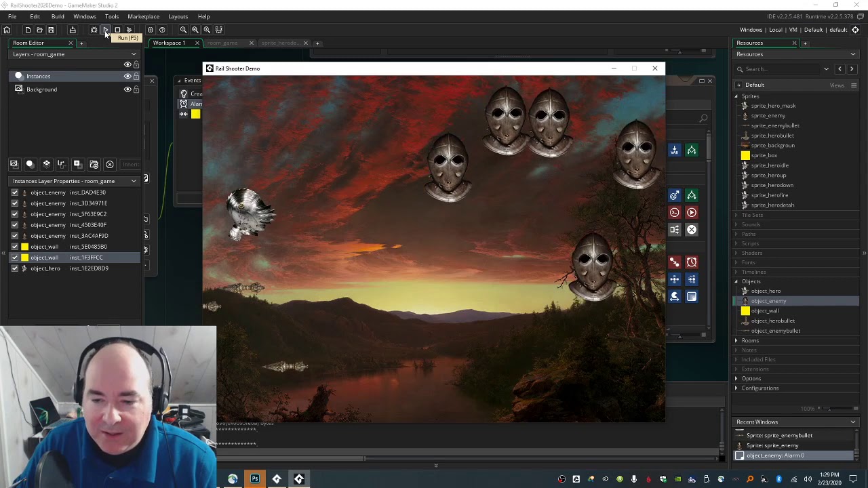Create a new tile layer icon

pos(46,164)
